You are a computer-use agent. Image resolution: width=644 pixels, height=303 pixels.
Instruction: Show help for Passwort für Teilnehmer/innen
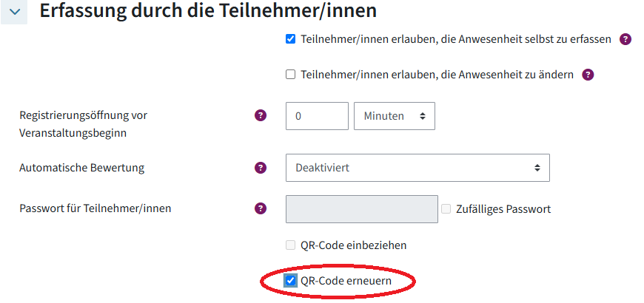[x=261, y=208]
